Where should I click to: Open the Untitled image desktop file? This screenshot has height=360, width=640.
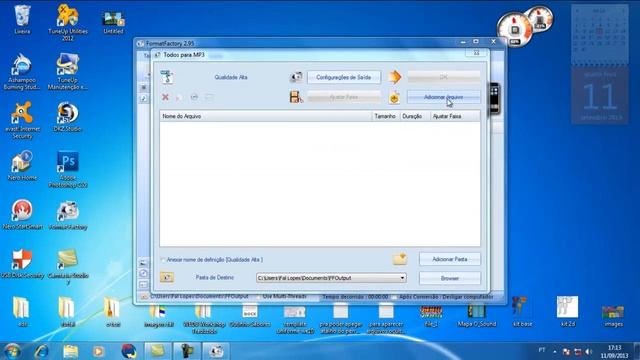[x=113, y=21]
